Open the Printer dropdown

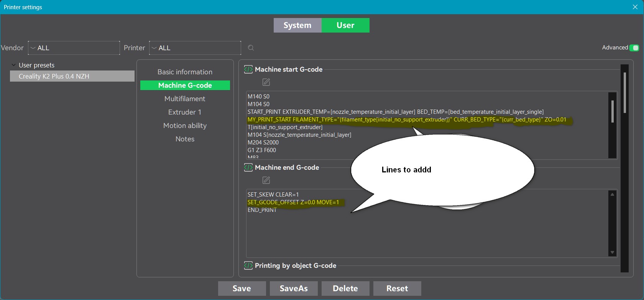195,48
